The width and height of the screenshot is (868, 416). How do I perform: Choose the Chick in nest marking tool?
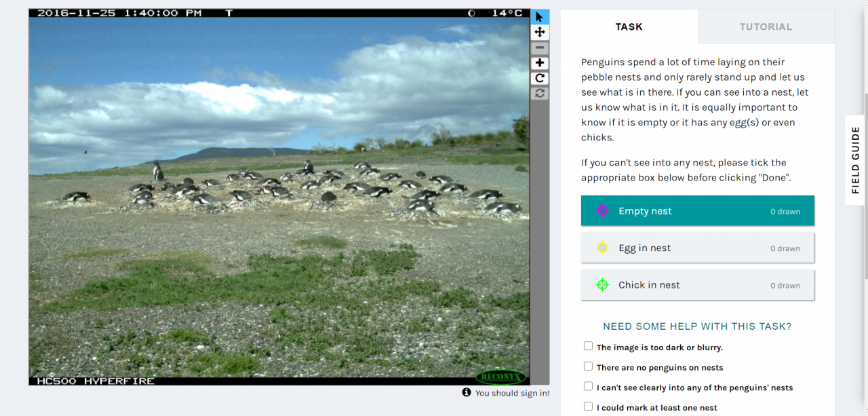click(x=698, y=285)
